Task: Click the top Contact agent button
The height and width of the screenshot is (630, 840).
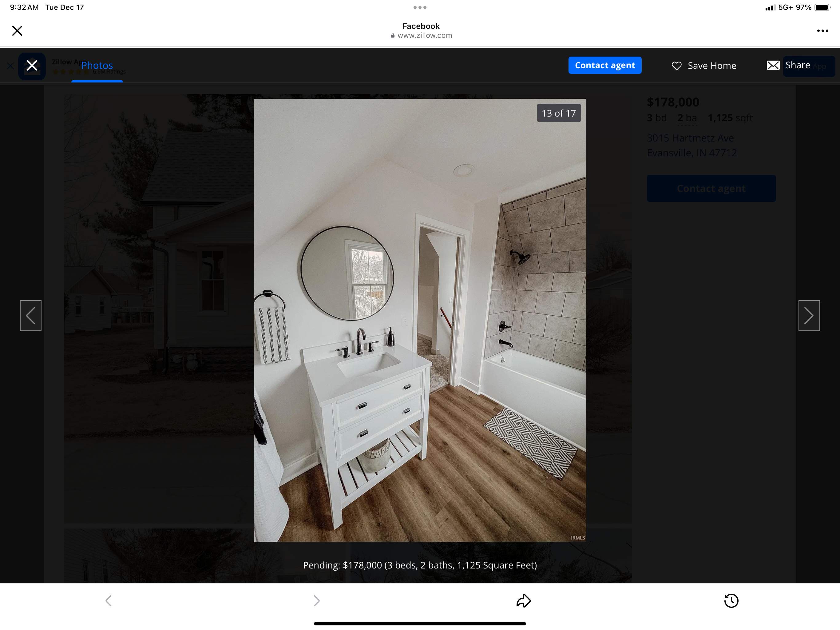Action: [604, 65]
